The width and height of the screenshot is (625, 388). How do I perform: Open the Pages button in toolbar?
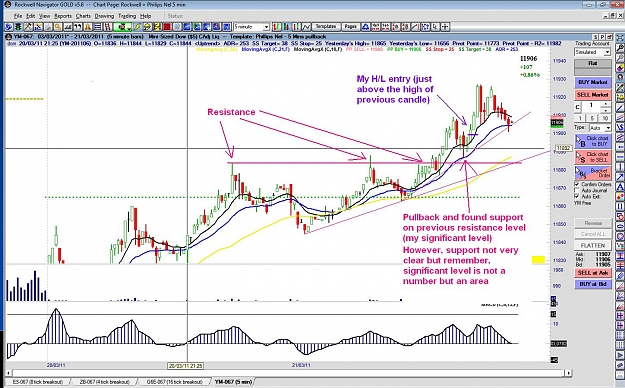pyautogui.click(x=350, y=27)
